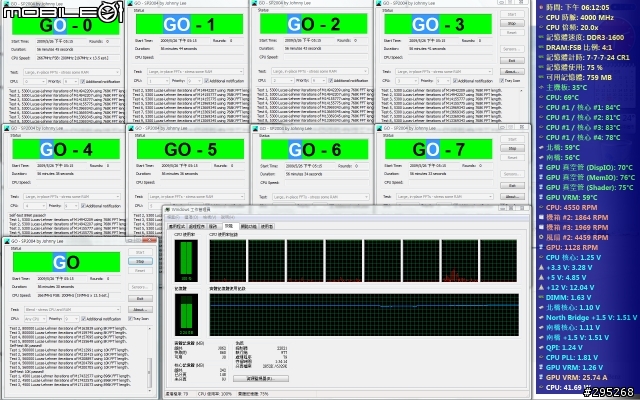Switch to Task Manager 處理程序 (Processes) tab
The image size is (640, 400).
point(196,226)
